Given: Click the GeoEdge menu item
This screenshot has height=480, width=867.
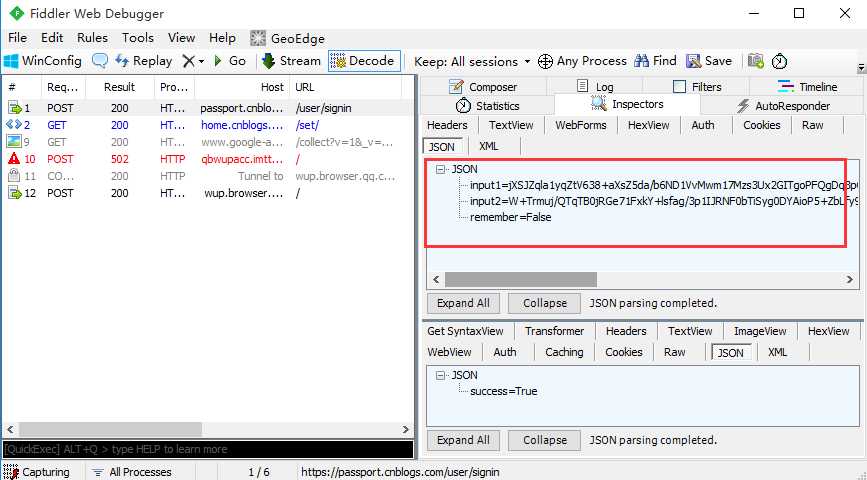Looking at the screenshot, I should (287, 38).
